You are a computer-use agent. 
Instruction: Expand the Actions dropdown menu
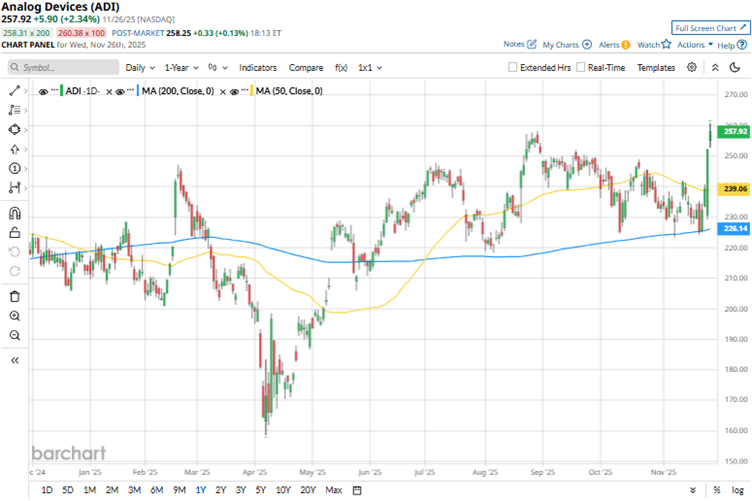pyautogui.click(x=695, y=45)
